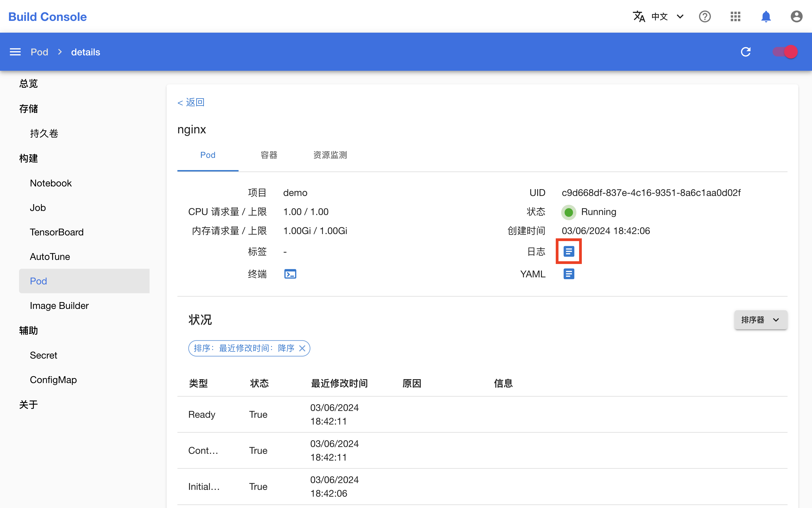Open 关于 about section in sidebar
812x508 pixels.
28,405
